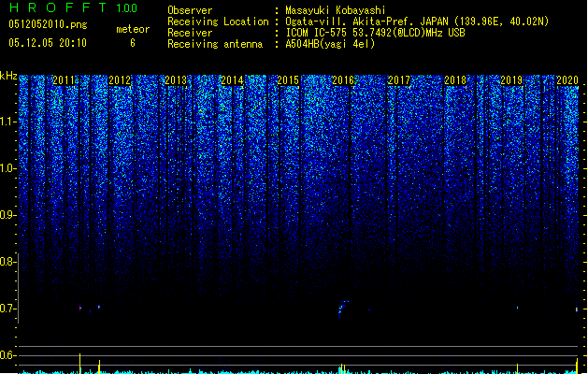Select the file name 0512052010.png
The width and height of the screenshot is (588, 374).
point(48,24)
